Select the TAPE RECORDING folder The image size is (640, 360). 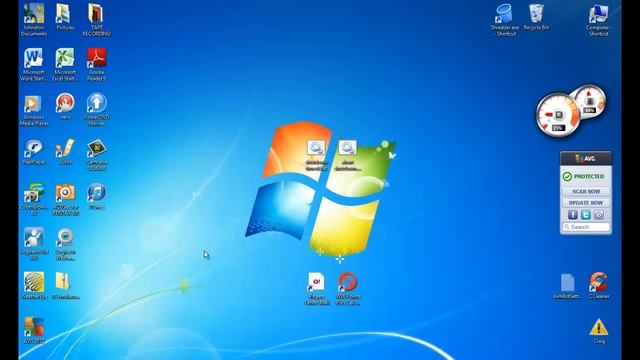coord(97,20)
